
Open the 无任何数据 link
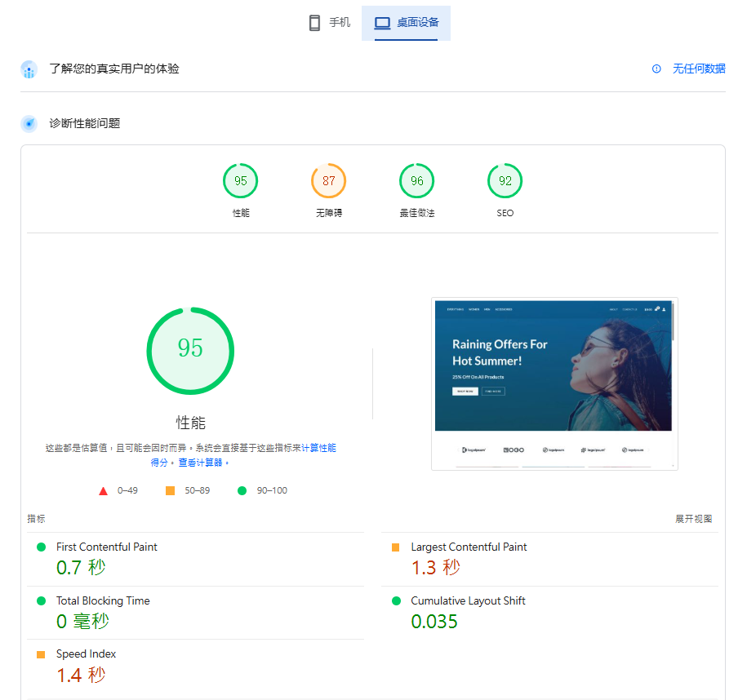(699, 69)
